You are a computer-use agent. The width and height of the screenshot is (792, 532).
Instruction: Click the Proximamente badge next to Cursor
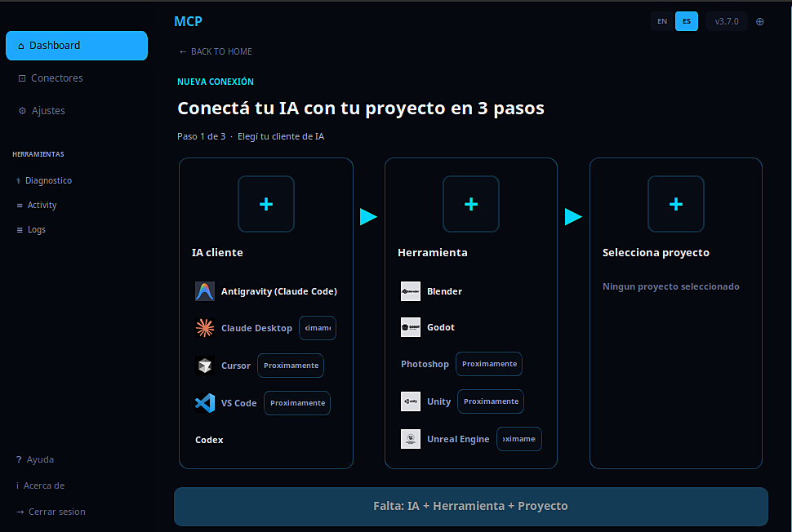pyautogui.click(x=291, y=366)
